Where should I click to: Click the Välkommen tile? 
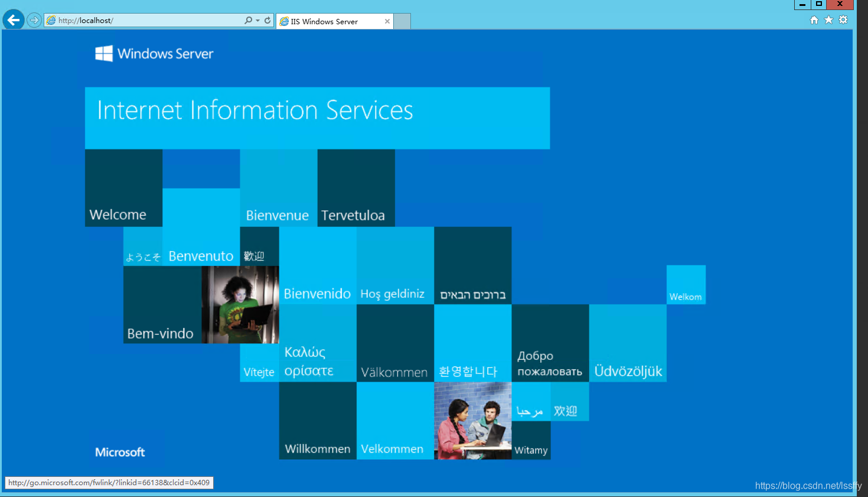coord(395,343)
